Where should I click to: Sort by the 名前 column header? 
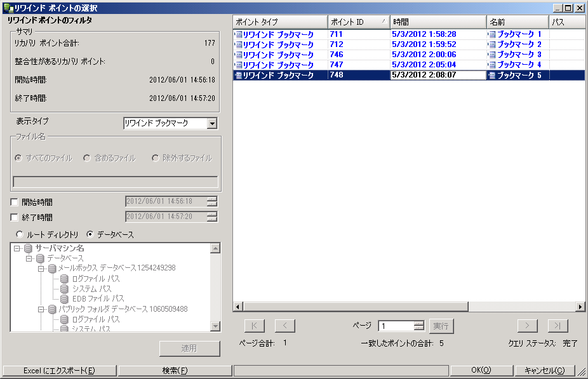click(x=518, y=22)
